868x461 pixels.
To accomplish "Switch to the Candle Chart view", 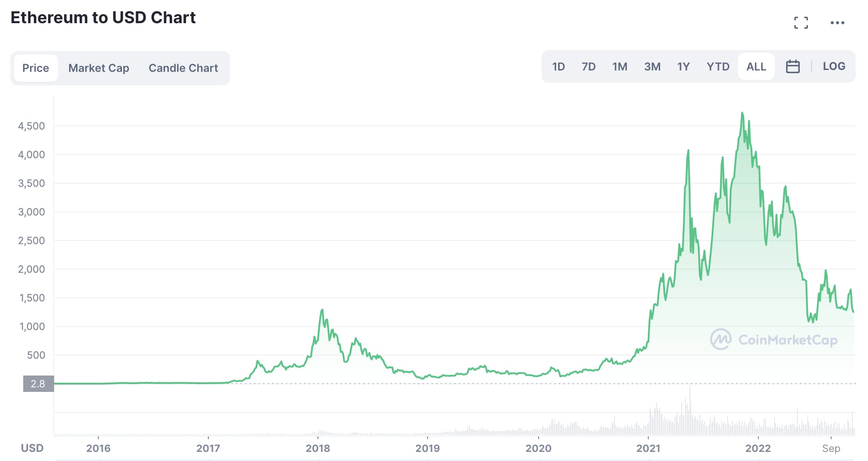I will click(183, 68).
